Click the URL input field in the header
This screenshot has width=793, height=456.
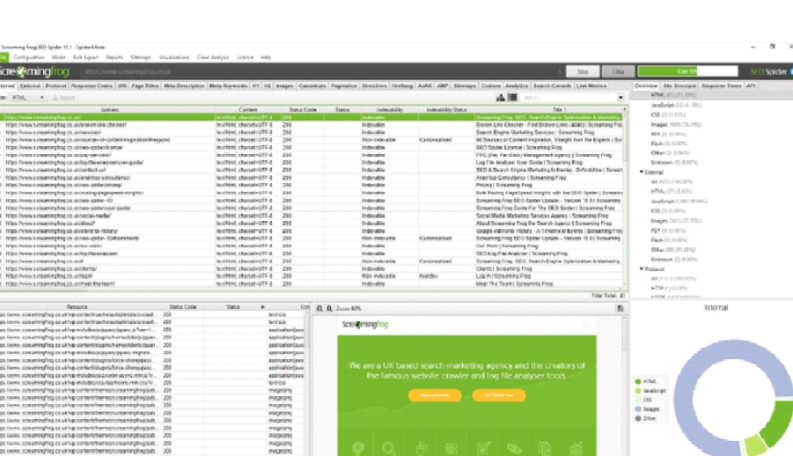pos(322,71)
